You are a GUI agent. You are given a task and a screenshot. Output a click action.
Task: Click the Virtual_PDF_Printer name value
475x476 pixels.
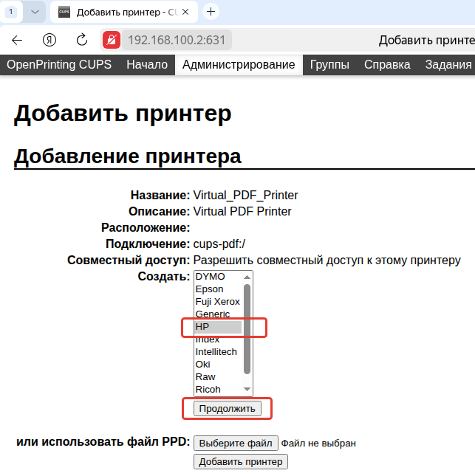pyautogui.click(x=245, y=195)
